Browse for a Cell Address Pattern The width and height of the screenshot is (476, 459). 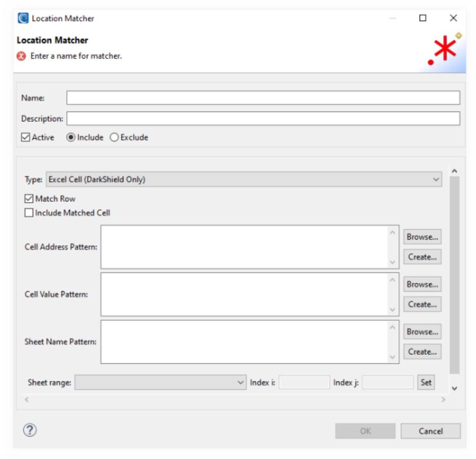coord(421,236)
